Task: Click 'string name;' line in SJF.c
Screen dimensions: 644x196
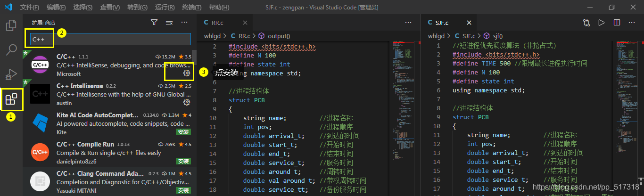Action: (x=489, y=135)
